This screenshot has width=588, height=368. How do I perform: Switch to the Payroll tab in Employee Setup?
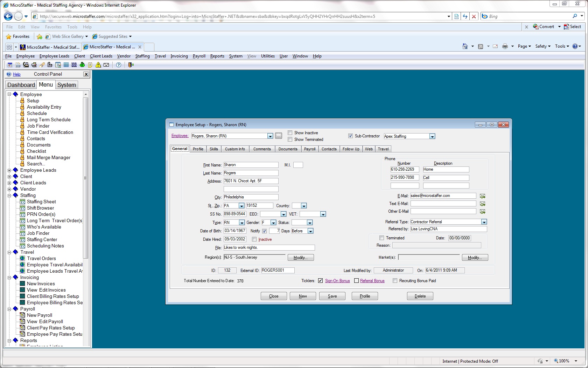[x=310, y=149]
